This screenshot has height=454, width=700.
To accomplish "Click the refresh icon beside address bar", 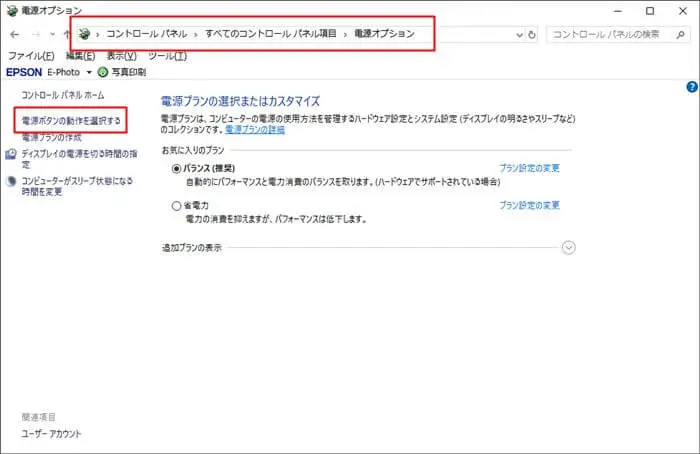I will coord(531,35).
